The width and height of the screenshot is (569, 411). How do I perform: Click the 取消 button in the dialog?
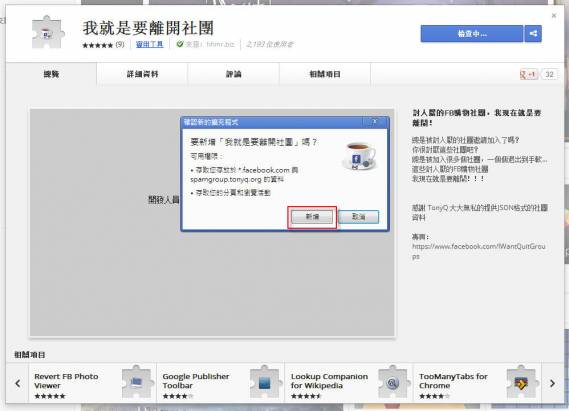(x=359, y=217)
